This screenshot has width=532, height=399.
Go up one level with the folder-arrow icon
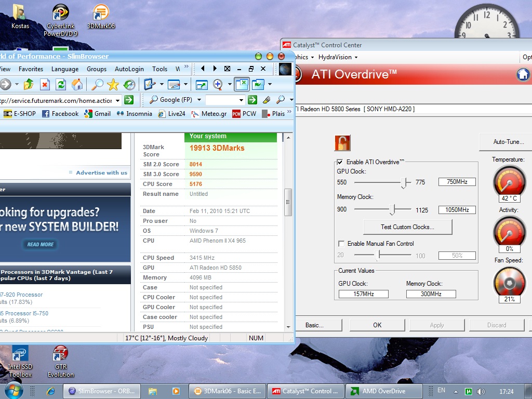tap(29, 84)
